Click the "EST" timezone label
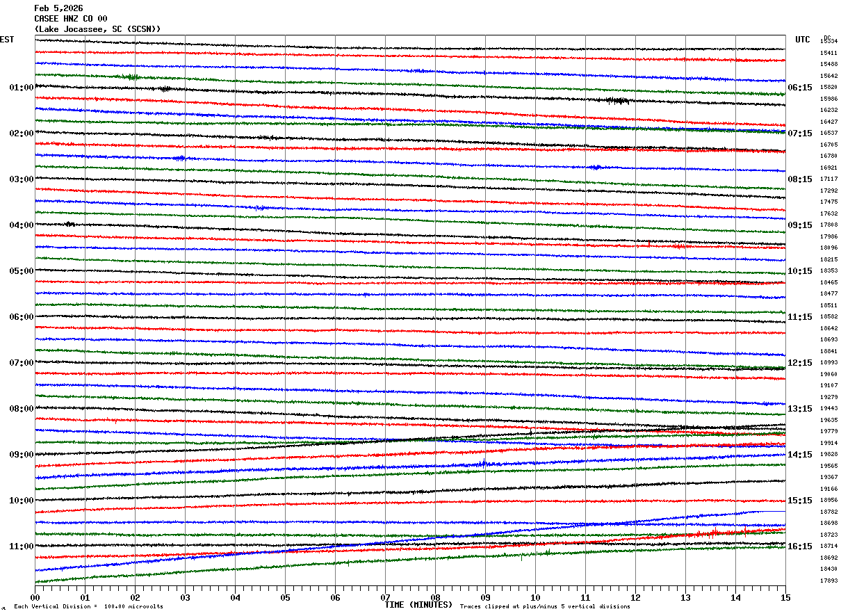Image resolution: width=841 pixels, height=616 pixels. [7, 40]
